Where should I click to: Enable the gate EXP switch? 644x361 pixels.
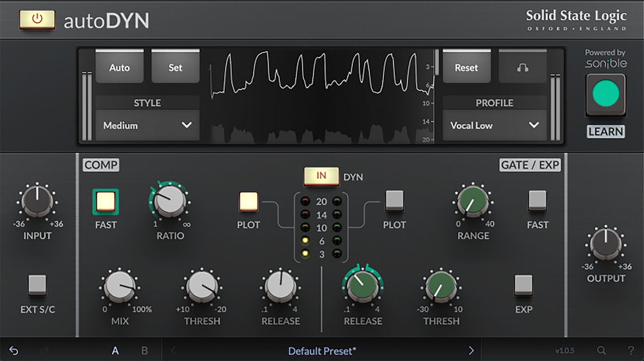(523, 285)
